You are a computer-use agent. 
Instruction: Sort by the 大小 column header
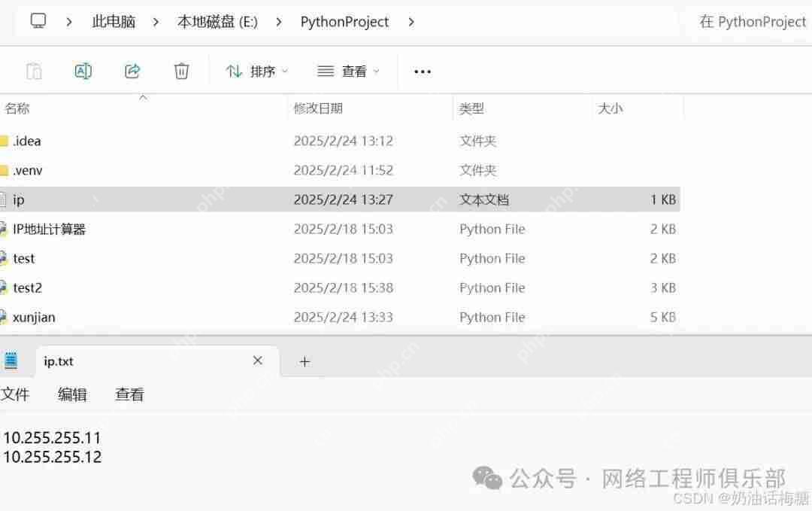coord(610,108)
